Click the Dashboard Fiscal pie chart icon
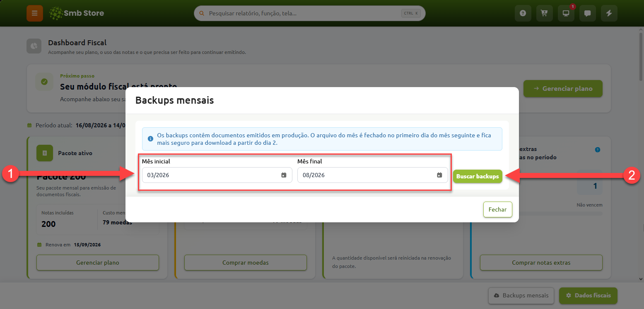The image size is (644, 309). coord(34,46)
